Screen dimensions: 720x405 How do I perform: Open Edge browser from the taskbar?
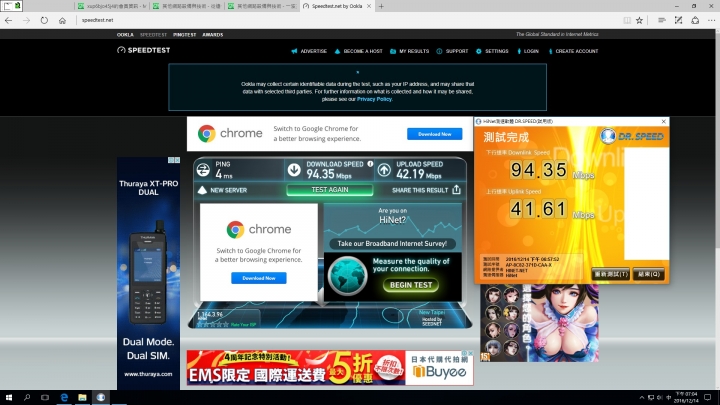64,398
